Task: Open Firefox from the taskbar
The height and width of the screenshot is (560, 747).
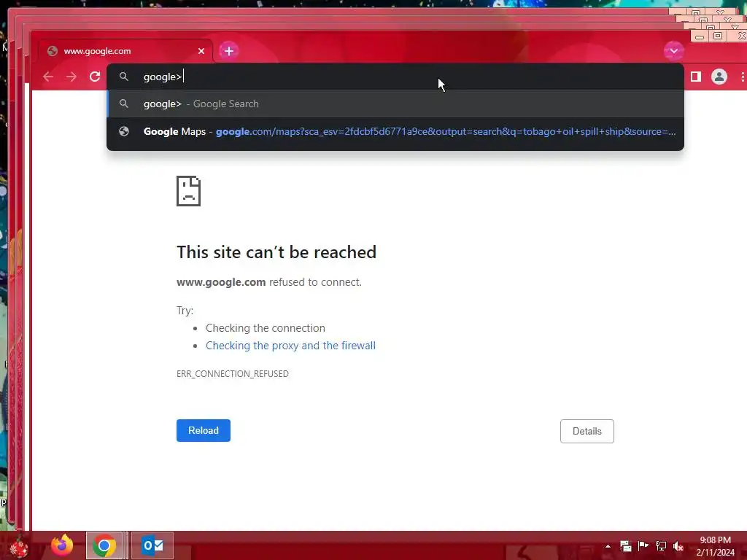Action: coord(62,545)
